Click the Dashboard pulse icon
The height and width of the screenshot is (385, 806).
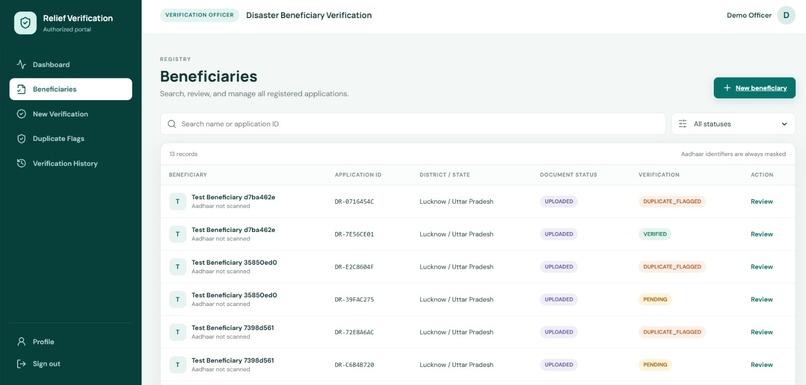tap(21, 64)
